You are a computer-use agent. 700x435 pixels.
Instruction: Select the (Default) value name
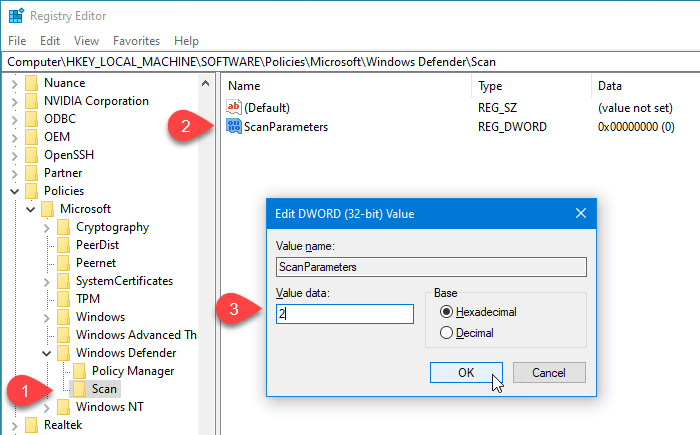click(267, 108)
